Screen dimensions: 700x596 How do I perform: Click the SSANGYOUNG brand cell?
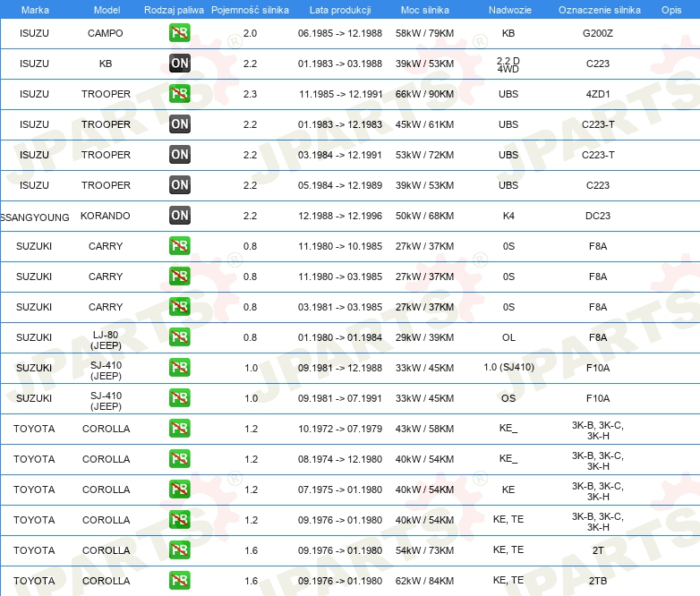[x=35, y=217]
